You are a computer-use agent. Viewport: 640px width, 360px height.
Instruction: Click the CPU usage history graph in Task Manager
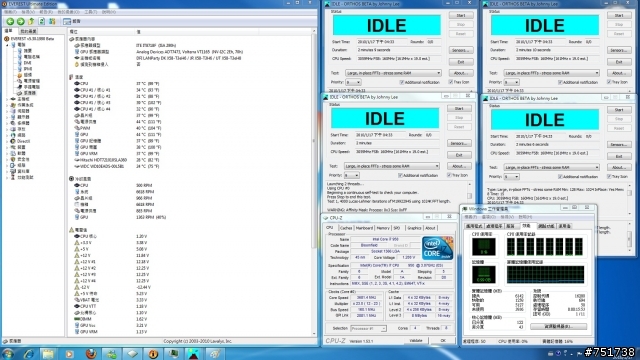point(545,247)
